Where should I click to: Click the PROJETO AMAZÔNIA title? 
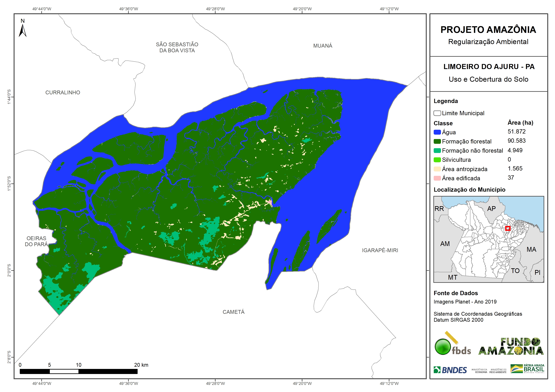[x=488, y=30]
